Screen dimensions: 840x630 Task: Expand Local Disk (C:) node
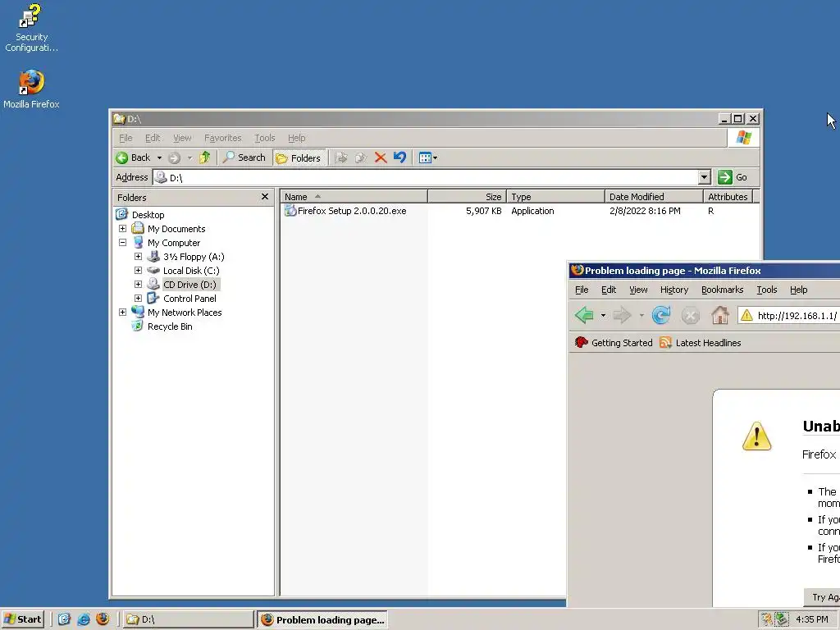pyautogui.click(x=138, y=271)
